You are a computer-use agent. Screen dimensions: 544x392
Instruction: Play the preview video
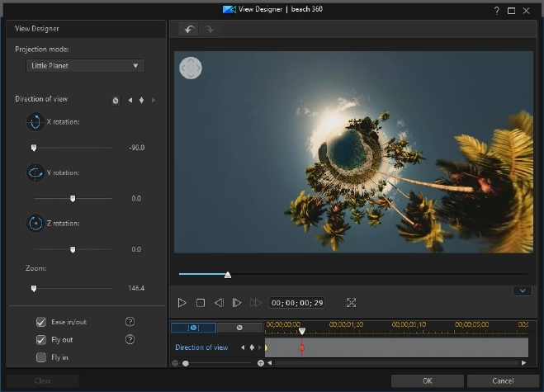click(182, 303)
